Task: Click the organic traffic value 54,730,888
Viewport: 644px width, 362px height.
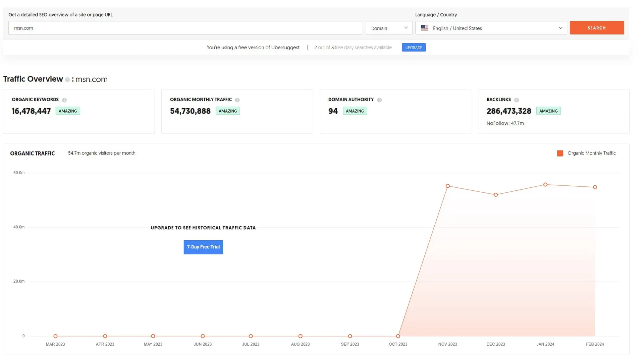Action: coord(190,111)
